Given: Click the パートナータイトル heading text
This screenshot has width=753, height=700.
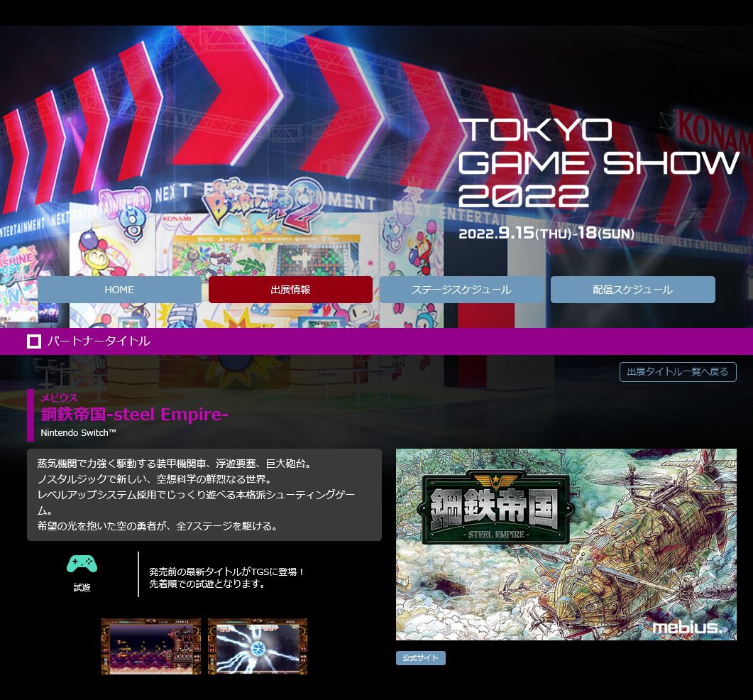Looking at the screenshot, I should tap(99, 341).
